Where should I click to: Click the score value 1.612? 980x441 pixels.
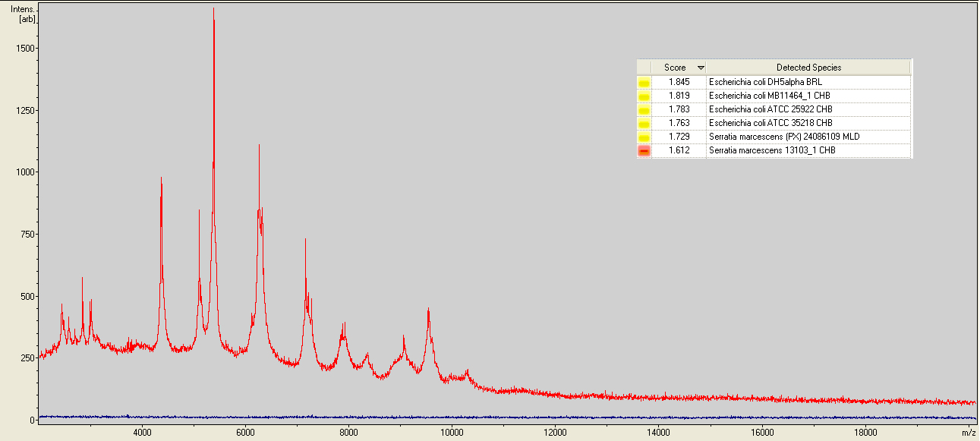tap(679, 150)
